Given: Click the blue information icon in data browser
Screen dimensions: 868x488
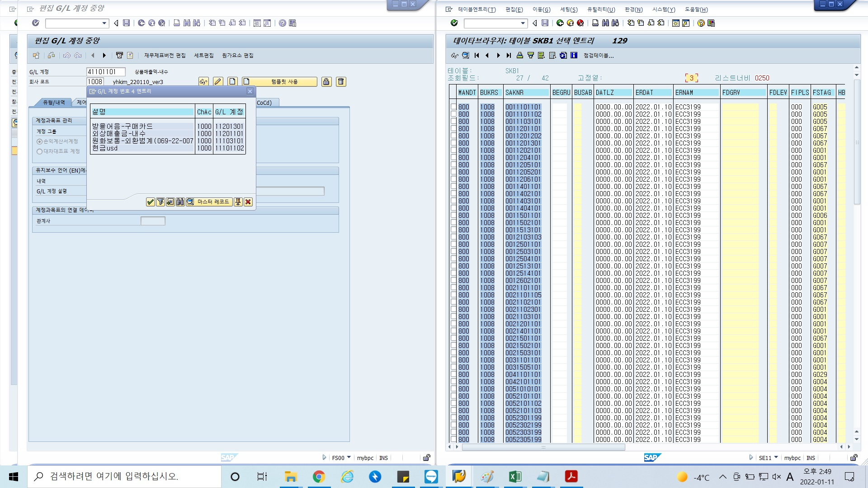Looking at the screenshot, I should (574, 56).
